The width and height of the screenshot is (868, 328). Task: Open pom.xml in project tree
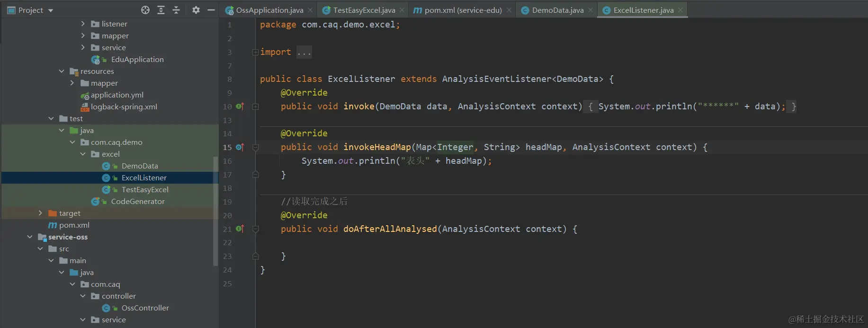74,225
